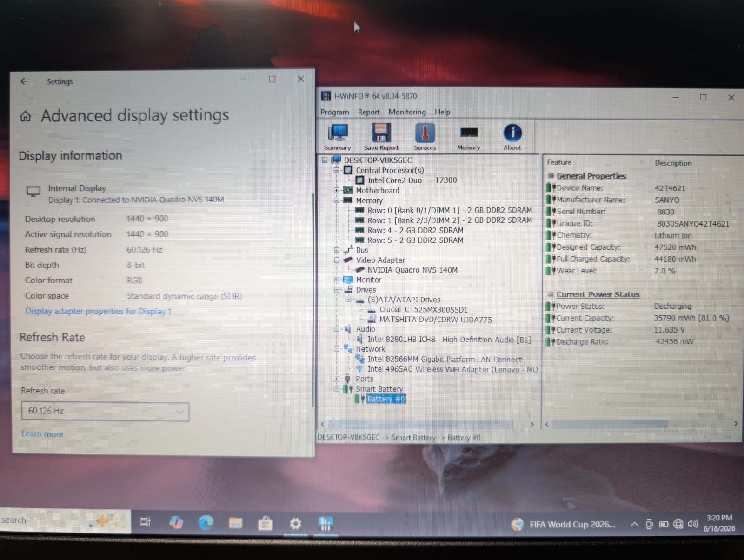This screenshot has height=560, width=744.
Task: Expand the Motherboard tree node
Action: click(x=337, y=190)
